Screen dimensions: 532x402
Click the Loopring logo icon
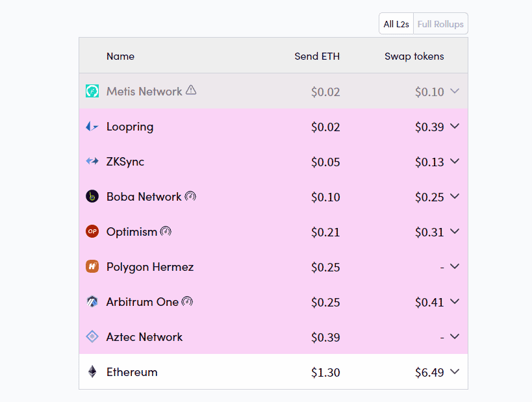coord(92,127)
